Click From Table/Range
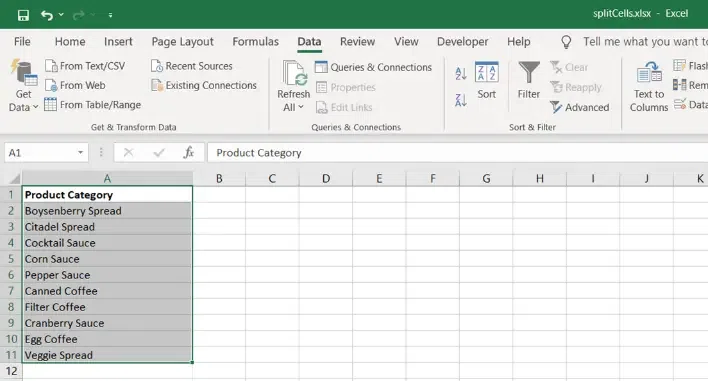Screen dimensions: 708x381 pyautogui.click(x=93, y=105)
